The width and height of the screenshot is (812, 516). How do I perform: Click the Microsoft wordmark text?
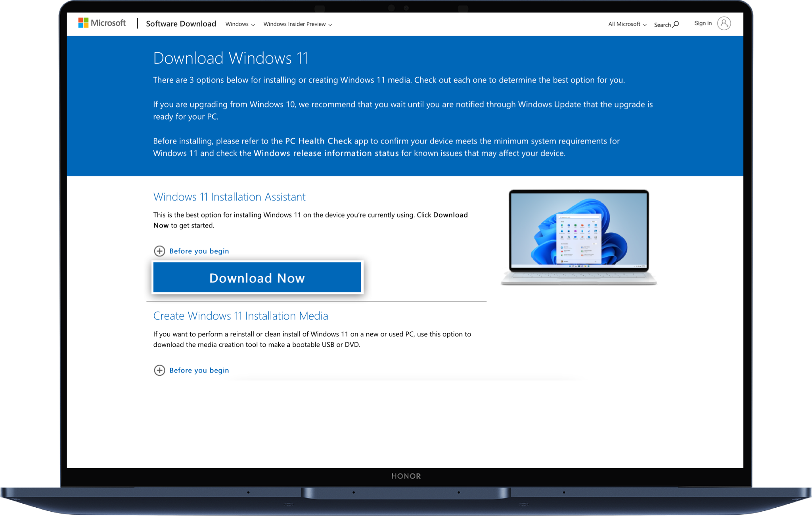click(108, 23)
